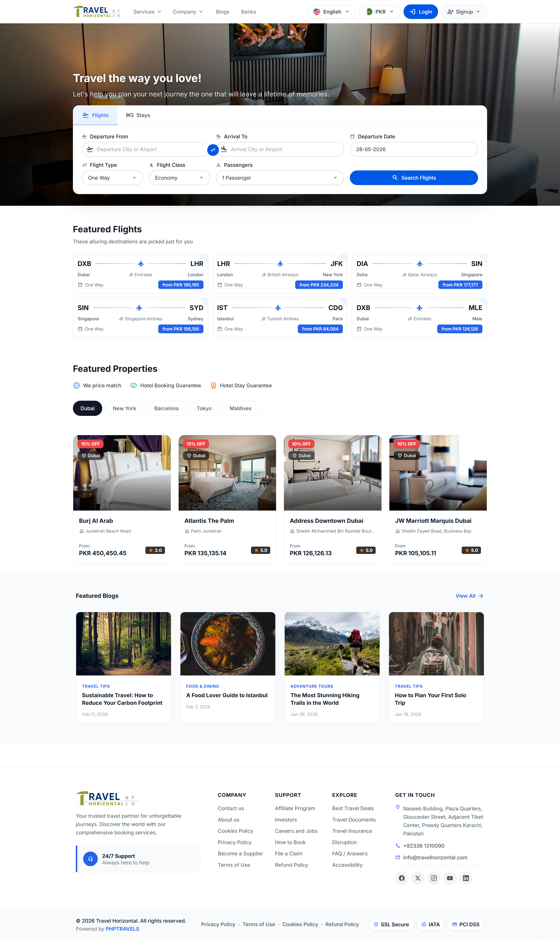The image size is (560, 940).
Task: Click the envelope icon next to email address
Action: coord(397,857)
